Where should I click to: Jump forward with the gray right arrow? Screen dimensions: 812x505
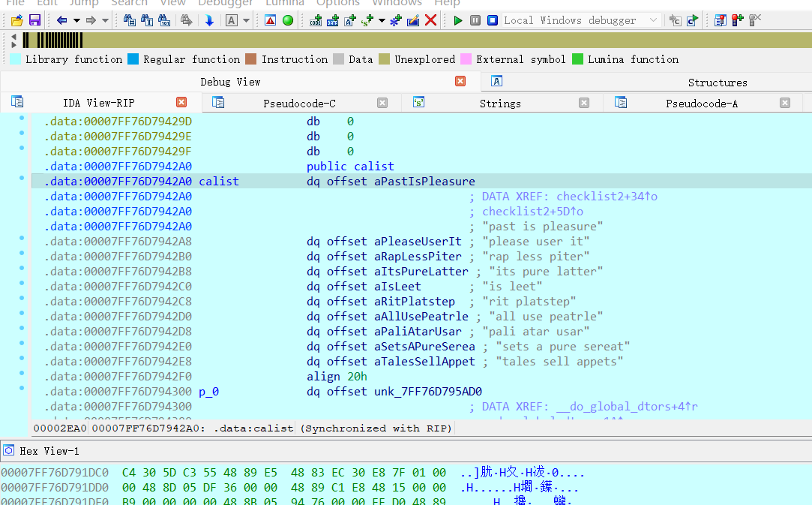pyautogui.click(x=91, y=20)
